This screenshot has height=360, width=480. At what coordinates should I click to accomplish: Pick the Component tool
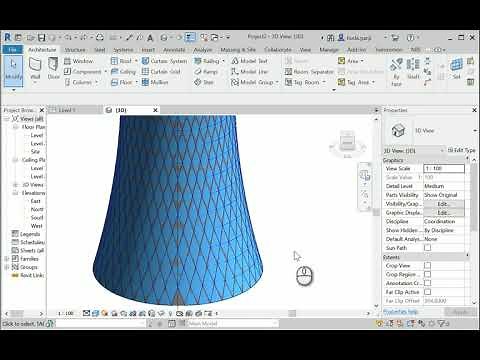click(x=83, y=71)
